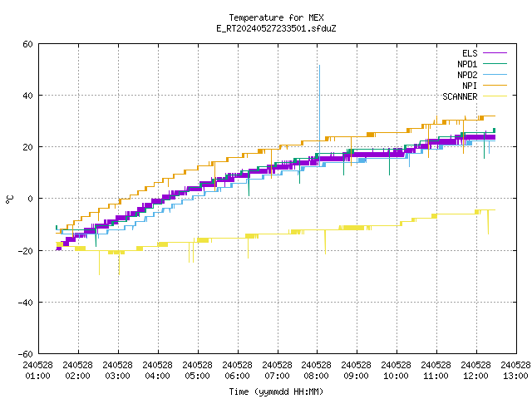This screenshot has width=532, height=399.
Task: Click the orange NPI legend line sample
Action: click(495, 86)
